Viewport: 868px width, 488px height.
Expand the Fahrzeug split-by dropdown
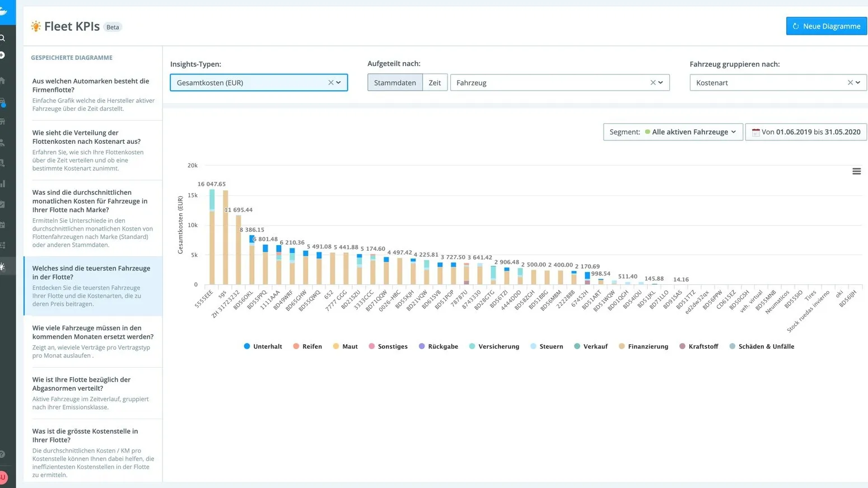560,83
